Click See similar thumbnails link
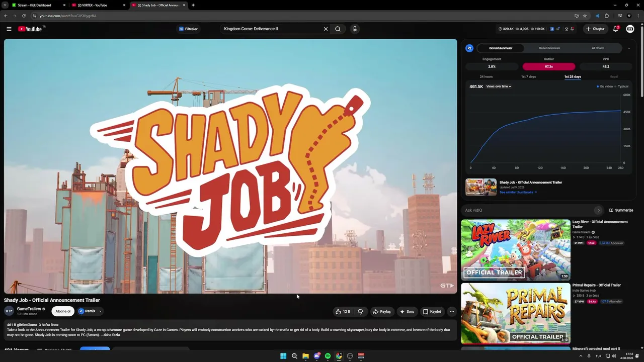Screen dimensions: 644x362 (518, 192)
